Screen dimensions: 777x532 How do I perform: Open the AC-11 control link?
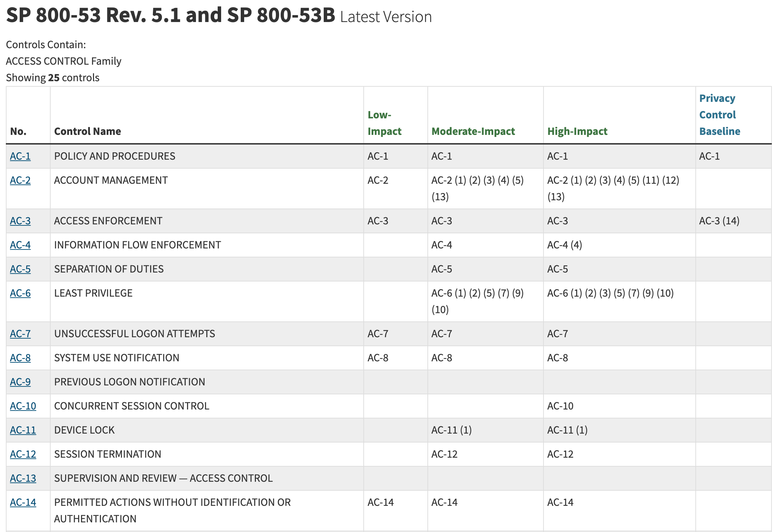[x=23, y=430]
